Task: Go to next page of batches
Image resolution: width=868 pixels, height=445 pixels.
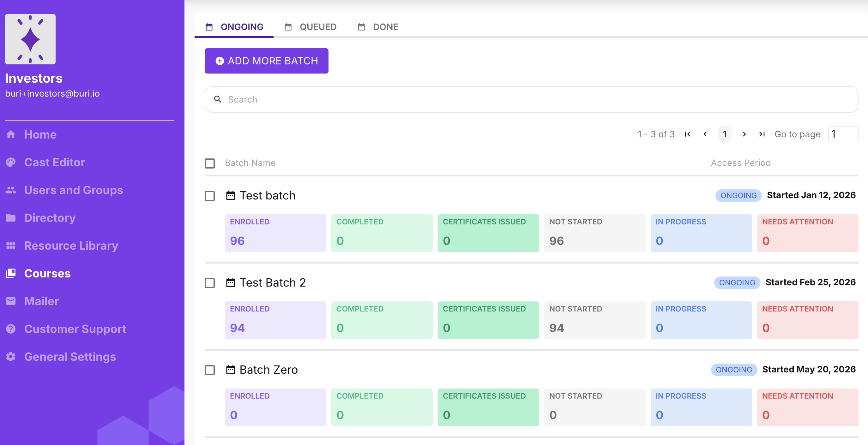Action: 744,134
